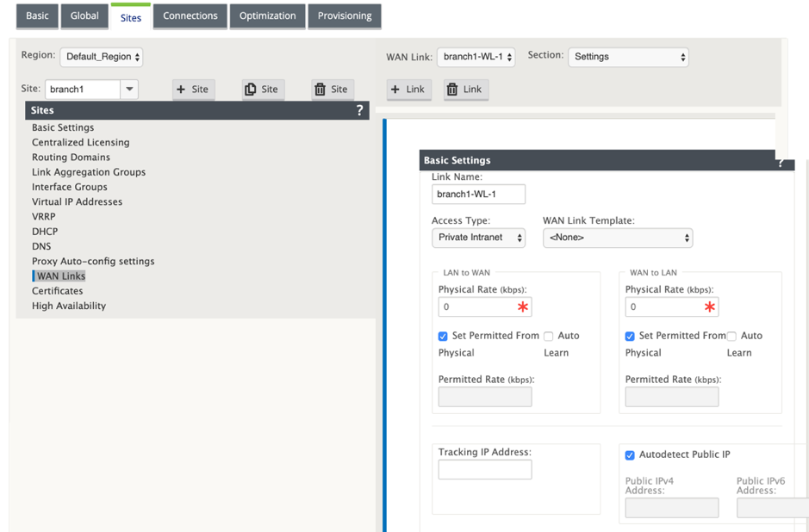The height and width of the screenshot is (532, 809).
Task: Click the delete Link trash icon
Action: point(452,90)
